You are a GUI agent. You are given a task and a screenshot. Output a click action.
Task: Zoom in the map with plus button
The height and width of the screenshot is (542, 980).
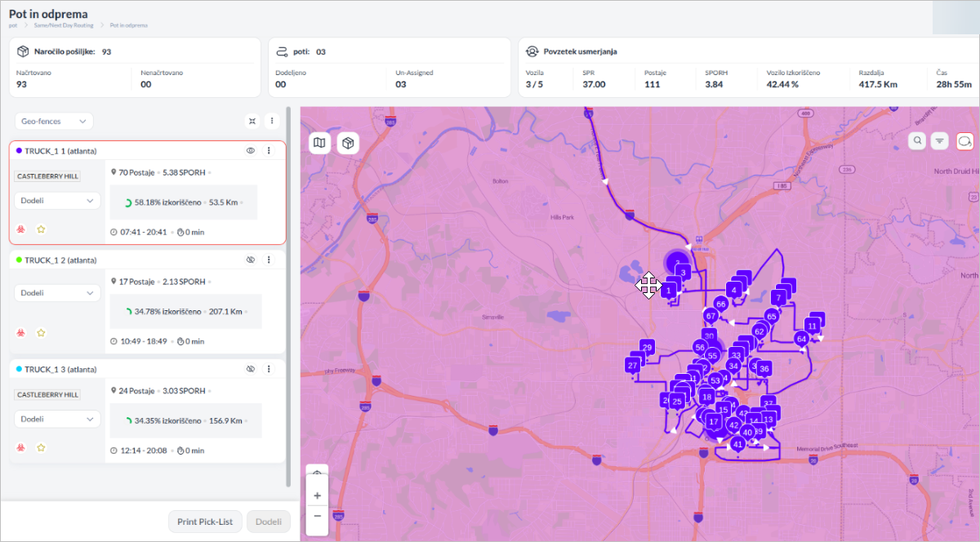[x=317, y=495]
